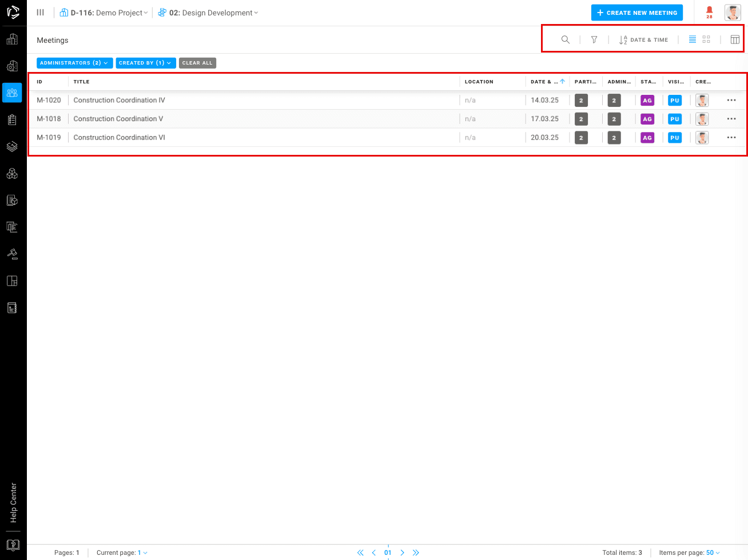Open the column settings table icon
The width and height of the screenshot is (748, 560).
click(x=735, y=40)
